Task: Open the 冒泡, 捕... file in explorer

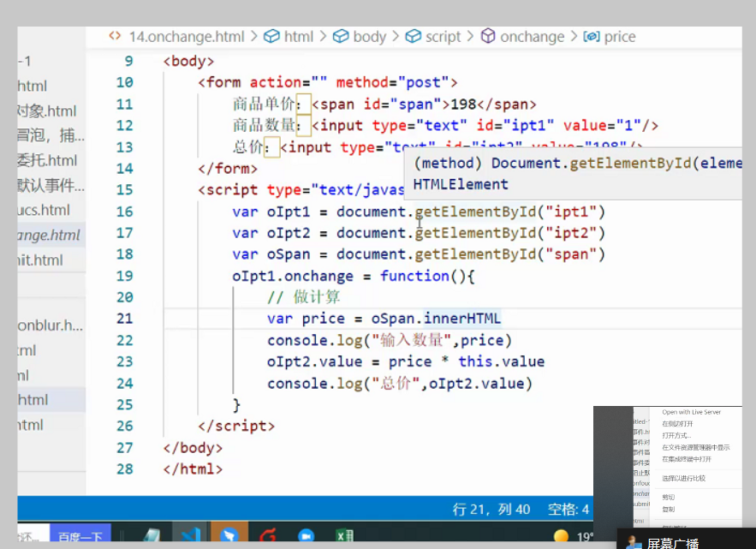Action: click(x=51, y=135)
